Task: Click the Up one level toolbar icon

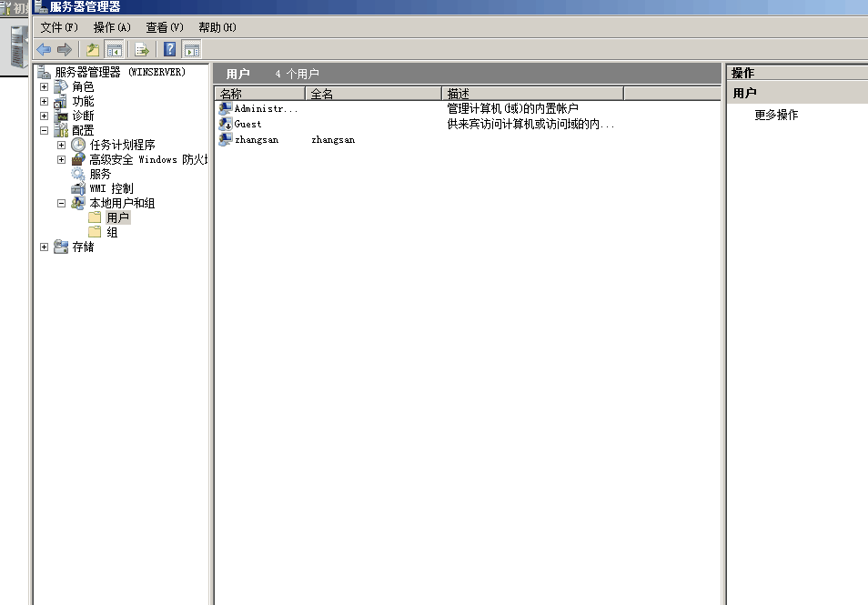Action: (x=93, y=50)
